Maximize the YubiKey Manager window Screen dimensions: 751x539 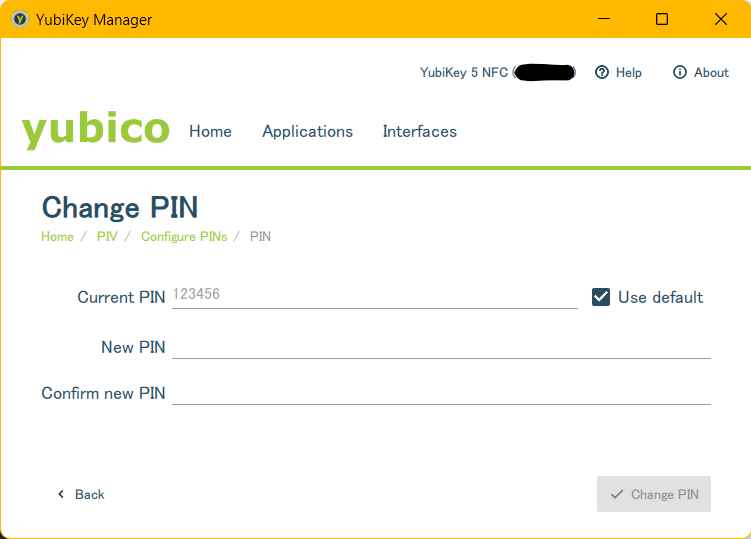click(x=662, y=19)
